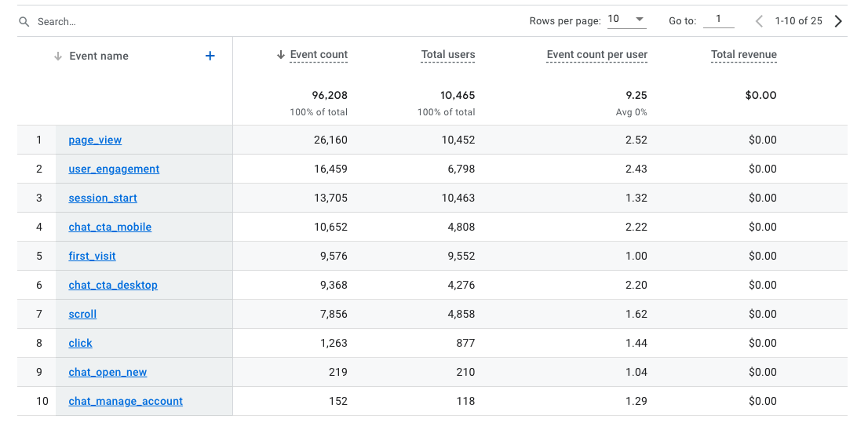Go to next page of results
The width and height of the screenshot is (868, 426).
point(838,21)
